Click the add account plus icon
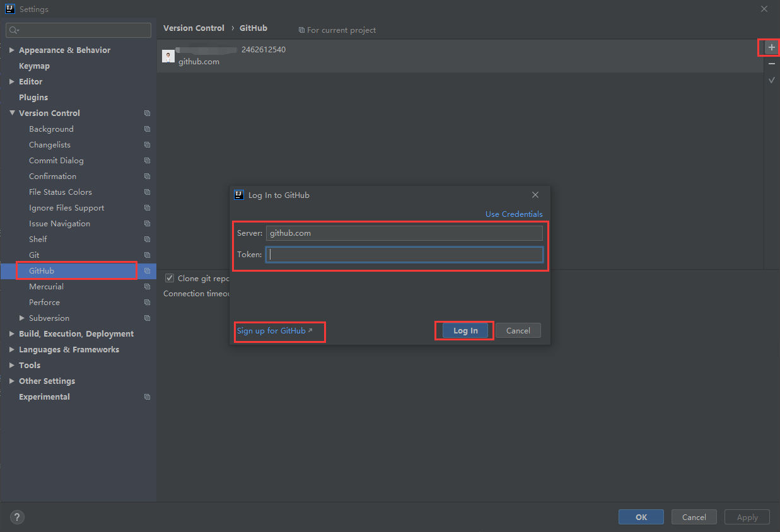Image resolution: width=780 pixels, height=532 pixels. [772, 47]
